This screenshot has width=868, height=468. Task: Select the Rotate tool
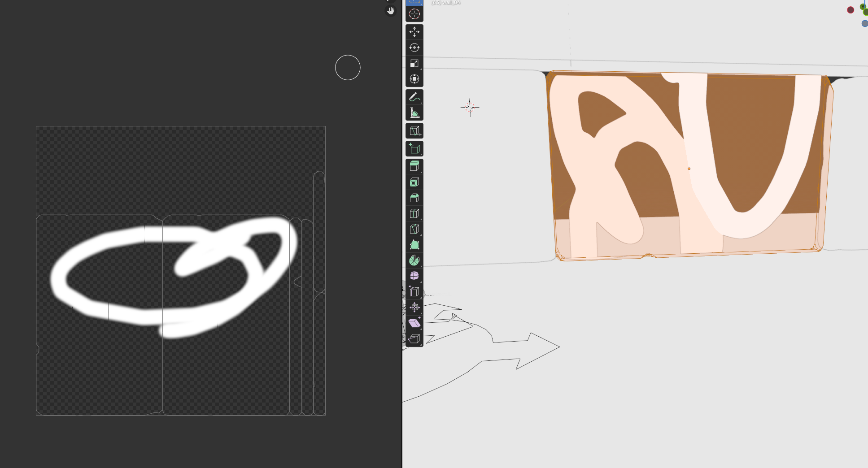click(x=414, y=48)
